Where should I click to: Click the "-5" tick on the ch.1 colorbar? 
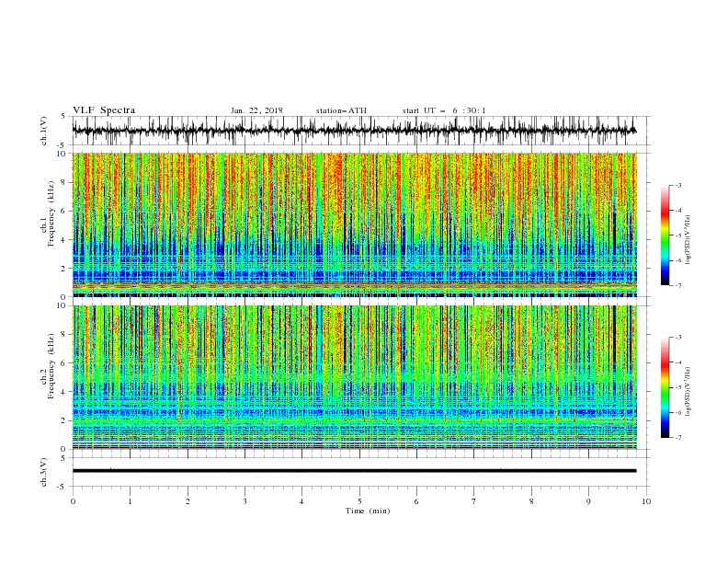(x=677, y=236)
